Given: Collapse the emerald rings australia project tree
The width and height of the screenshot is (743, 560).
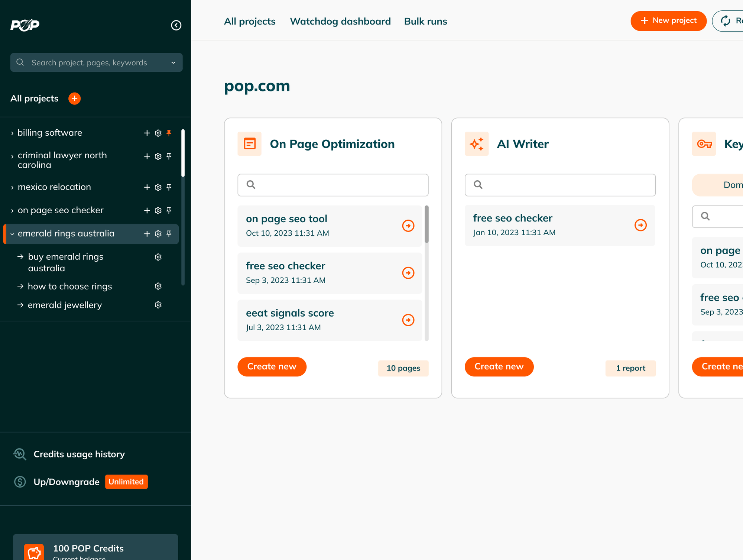Looking at the screenshot, I should [12, 234].
